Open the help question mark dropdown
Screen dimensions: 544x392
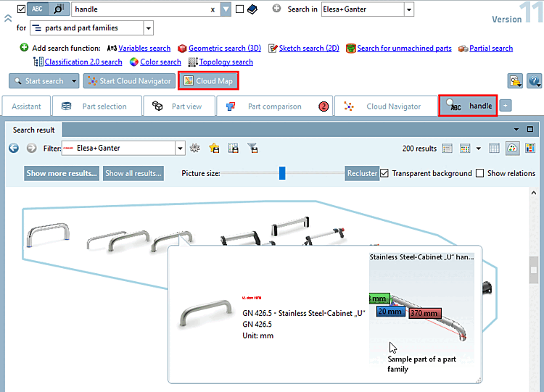pyautogui.click(x=534, y=81)
